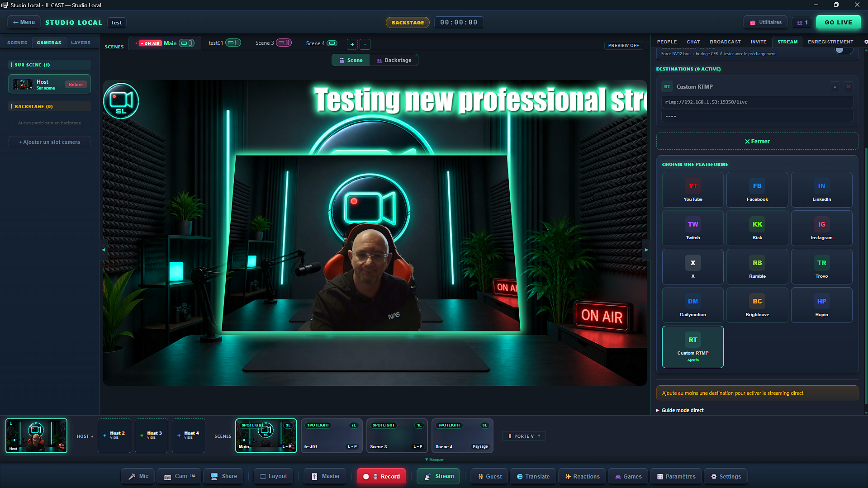Click the GO LIVE button
868x488 pixels.
(x=838, y=22)
